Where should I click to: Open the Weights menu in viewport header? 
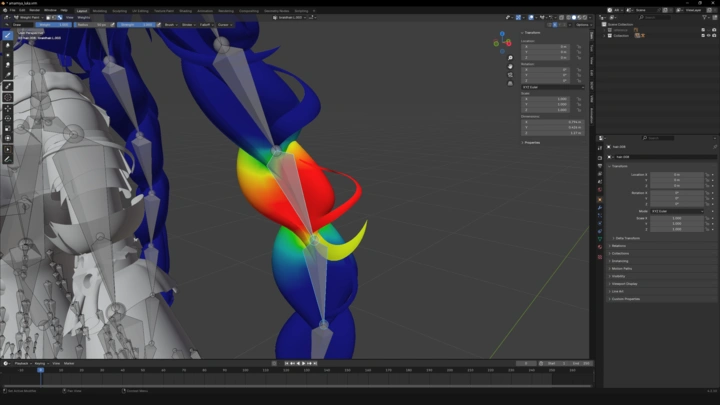(x=84, y=17)
